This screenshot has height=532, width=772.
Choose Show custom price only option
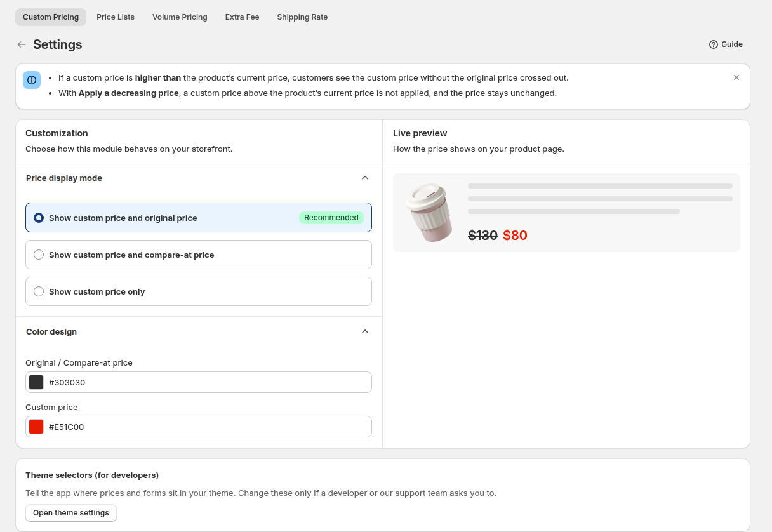click(x=199, y=291)
